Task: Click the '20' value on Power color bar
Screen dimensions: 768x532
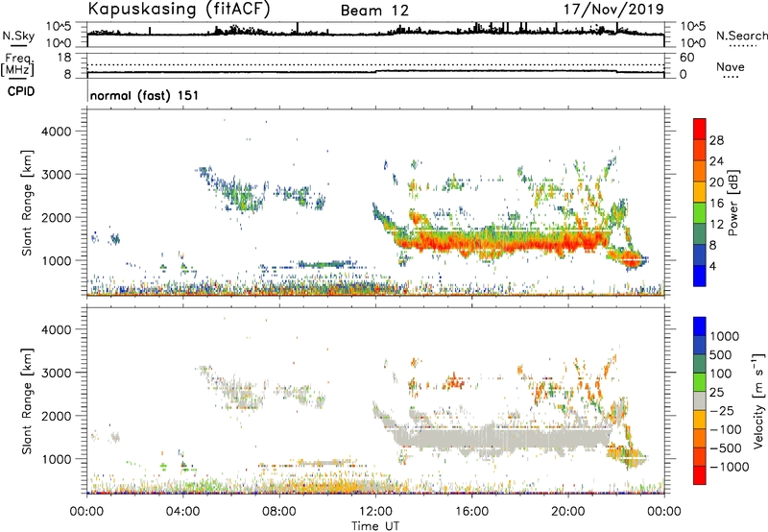Action: pos(716,182)
